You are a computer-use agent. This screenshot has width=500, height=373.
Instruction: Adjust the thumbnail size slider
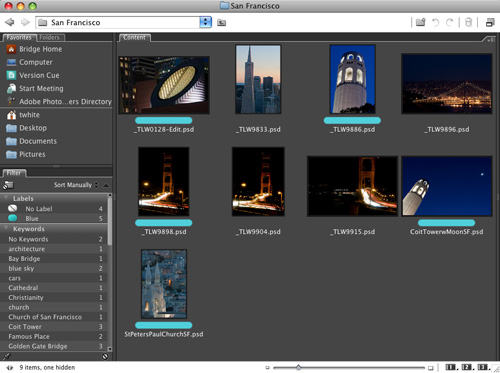298,368
